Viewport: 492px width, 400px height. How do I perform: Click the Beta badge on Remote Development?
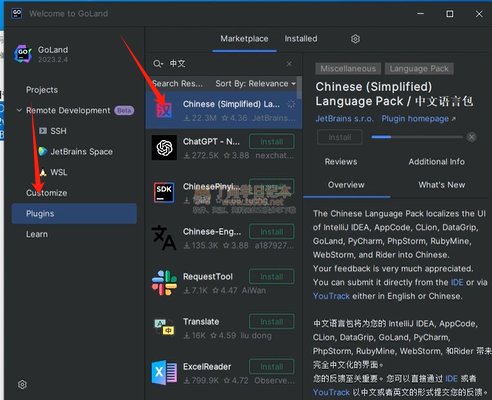coord(124,110)
